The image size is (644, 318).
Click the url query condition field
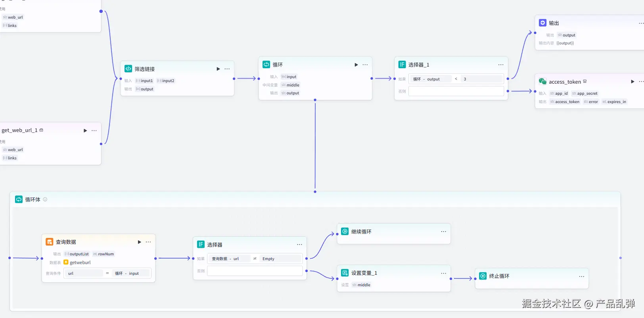84,273
